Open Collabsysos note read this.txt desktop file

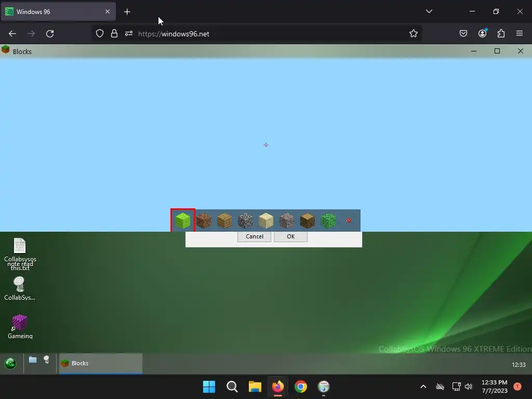point(20,254)
